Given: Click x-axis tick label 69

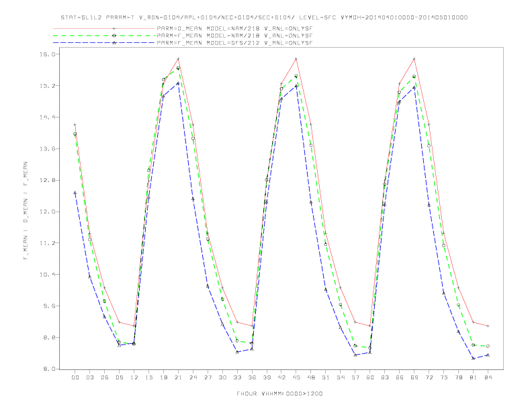Looking at the screenshot, I should (414, 377).
